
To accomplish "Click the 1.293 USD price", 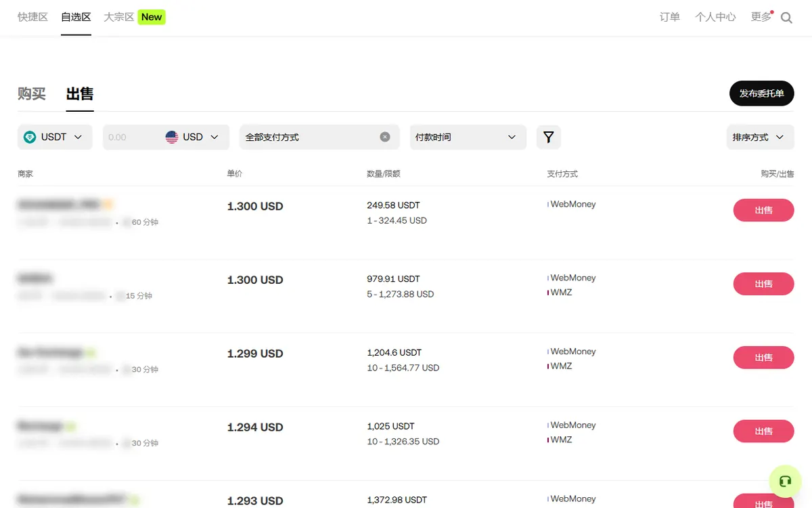I will pyautogui.click(x=255, y=501).
